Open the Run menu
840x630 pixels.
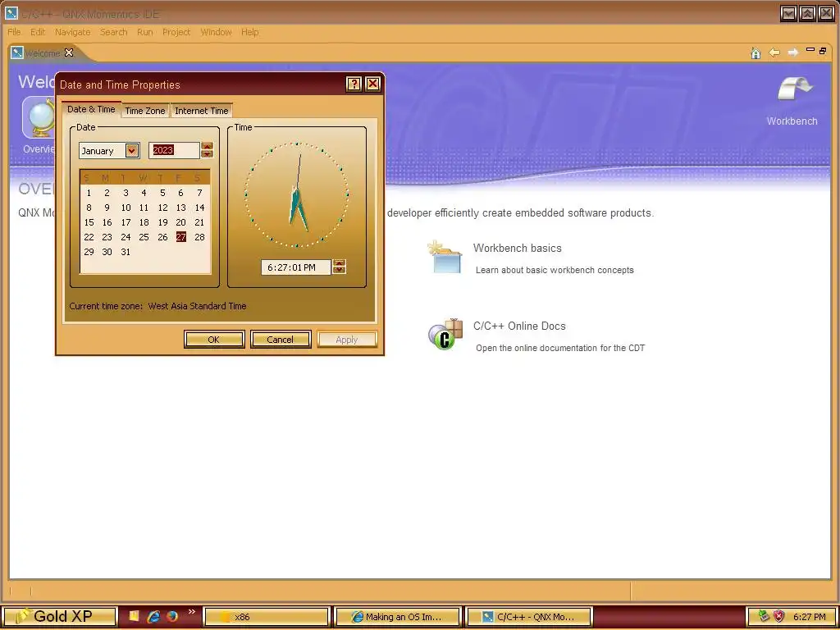[144, 32]
